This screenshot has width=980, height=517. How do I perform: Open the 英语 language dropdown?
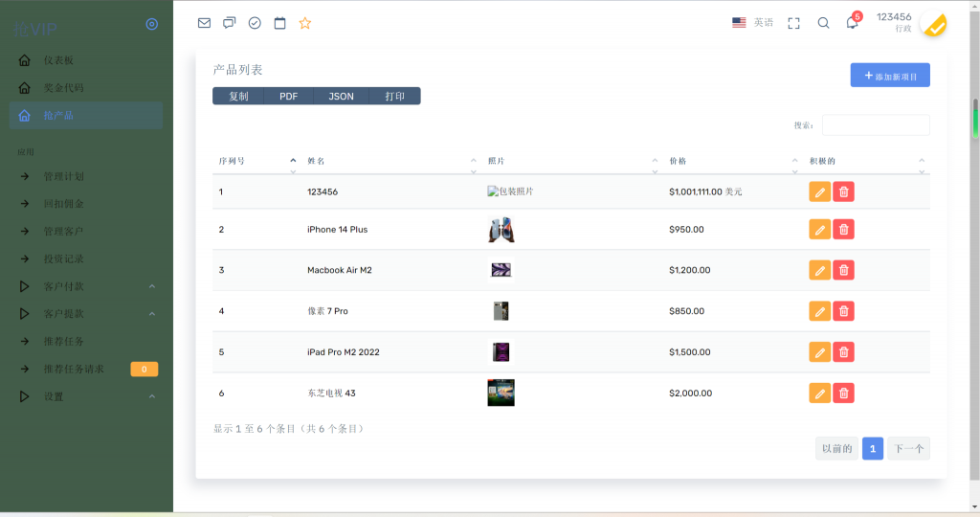753,23
